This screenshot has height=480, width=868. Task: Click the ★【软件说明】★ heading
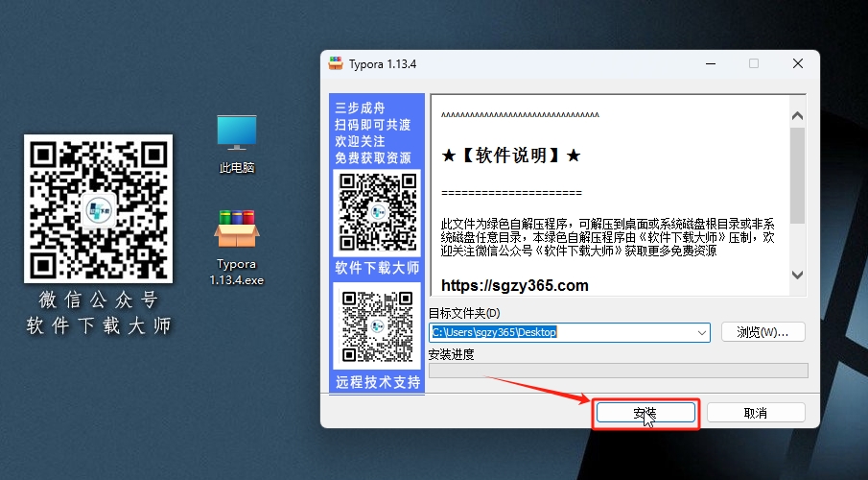click(511, 156)
